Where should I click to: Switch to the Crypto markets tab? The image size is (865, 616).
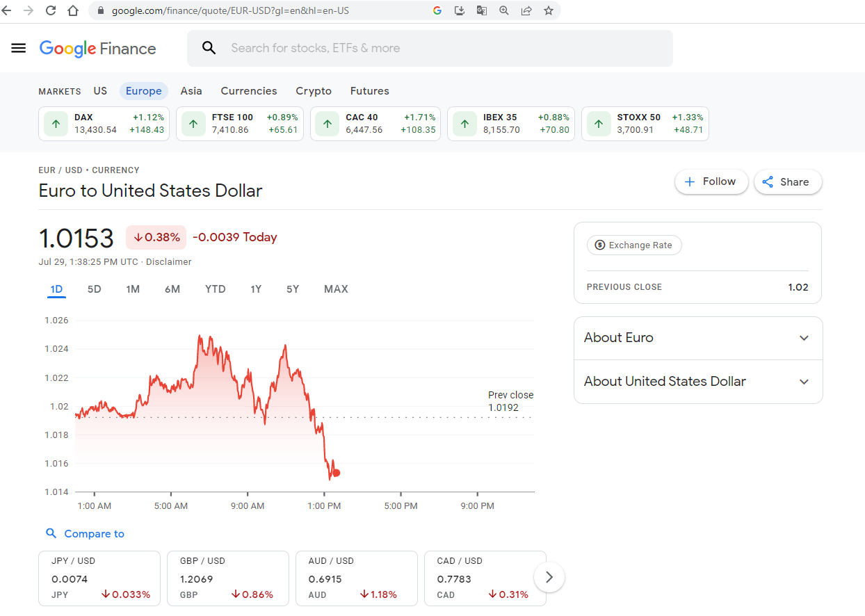coord(314,91)
